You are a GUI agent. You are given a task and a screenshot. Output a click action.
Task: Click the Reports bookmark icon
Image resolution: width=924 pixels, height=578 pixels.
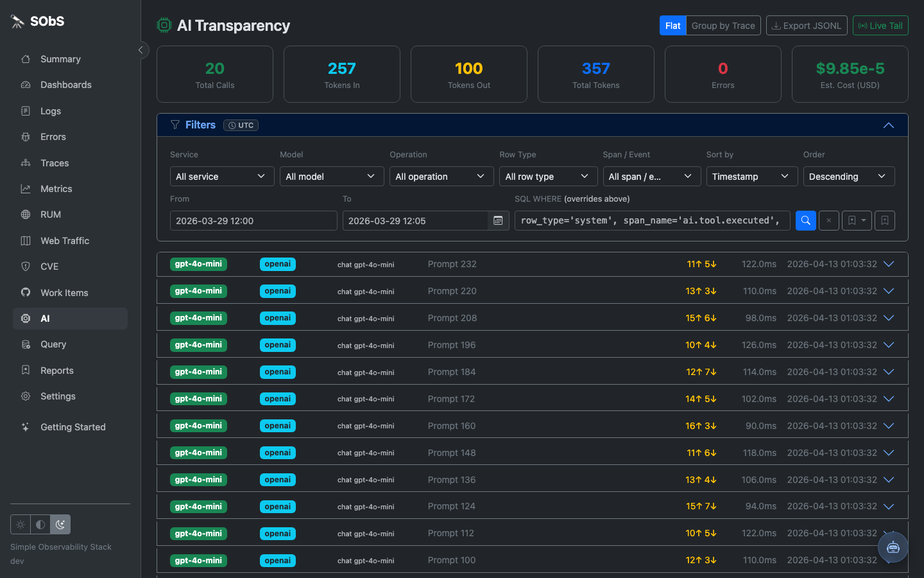pos(26,371)
